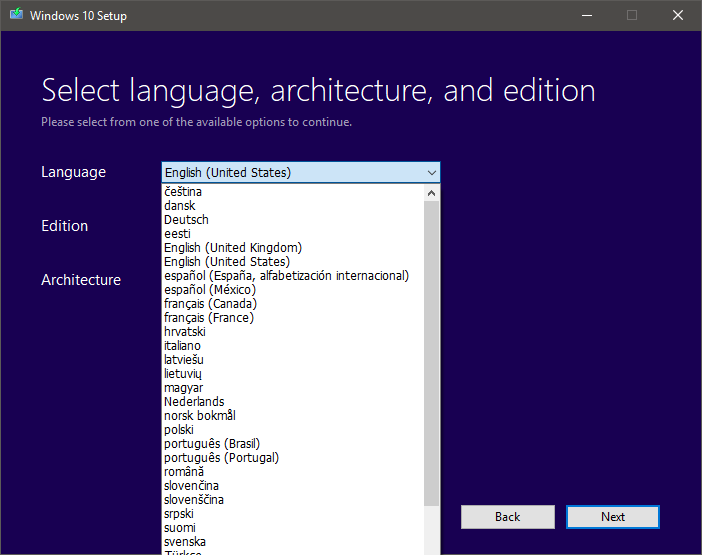Pick slovenčina from the list
Screen dimensions: 702x555
293,486
